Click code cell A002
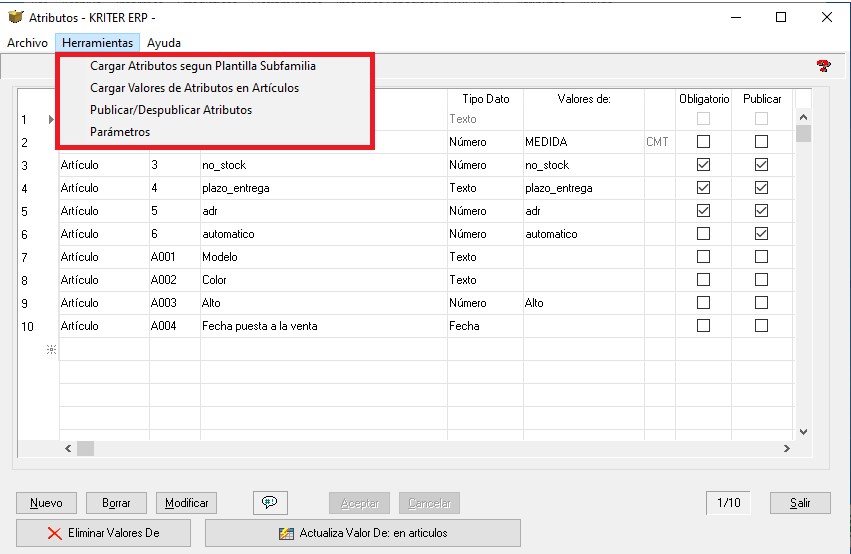Viewport: 851px width, 554px height. pyautogui.click(x=175, y=280)
